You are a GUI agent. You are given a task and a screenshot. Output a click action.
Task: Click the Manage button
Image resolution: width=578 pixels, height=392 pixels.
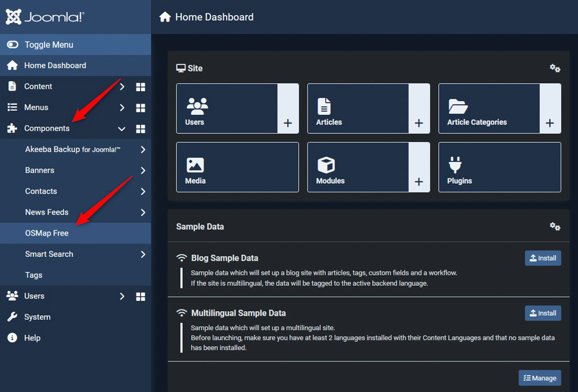click(539, 378)
